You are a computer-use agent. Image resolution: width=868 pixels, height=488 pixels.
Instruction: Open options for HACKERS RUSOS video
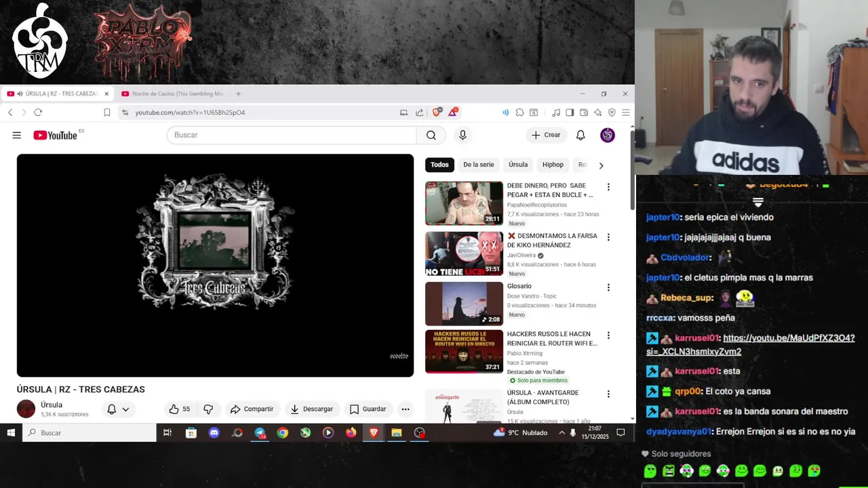click(608, 335)
